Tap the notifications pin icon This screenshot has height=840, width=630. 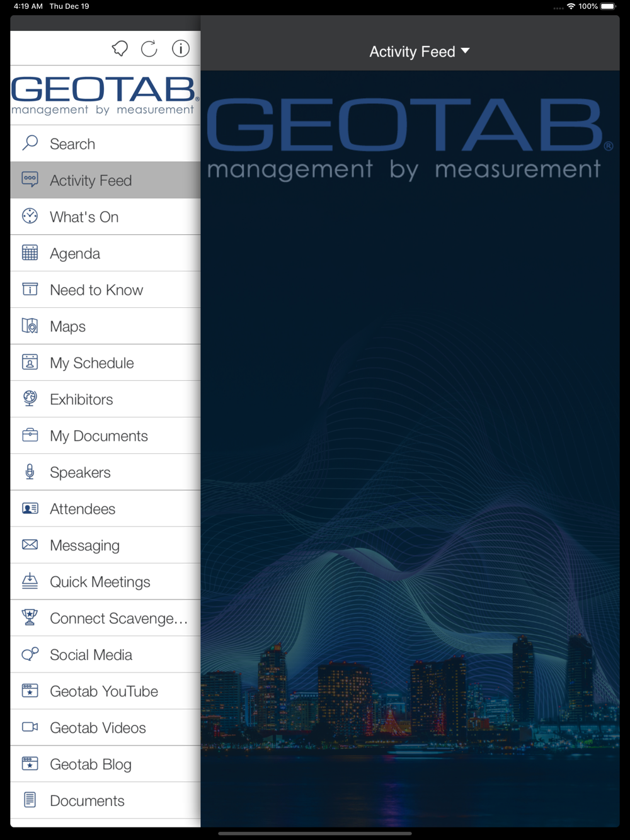[x=120, y=48]
